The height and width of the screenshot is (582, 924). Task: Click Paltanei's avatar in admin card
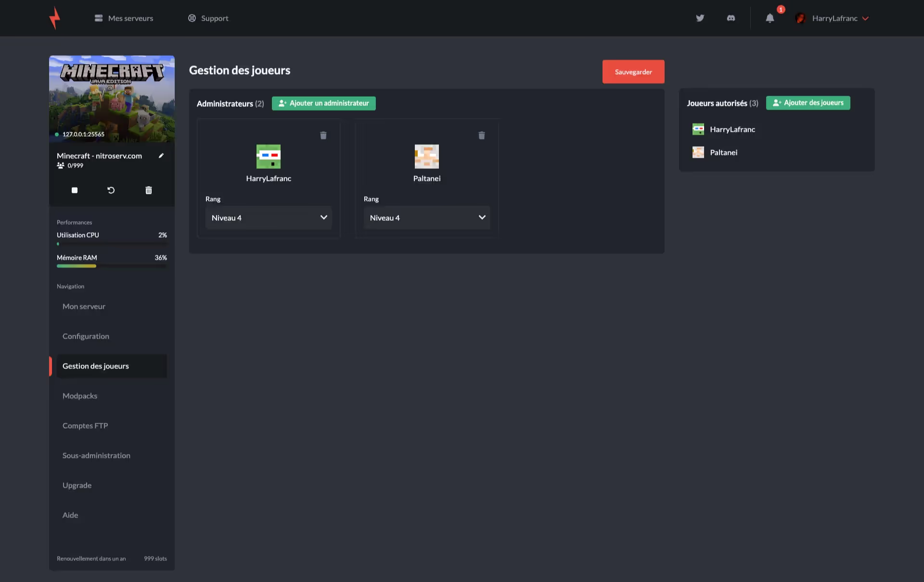coord(427,156)
